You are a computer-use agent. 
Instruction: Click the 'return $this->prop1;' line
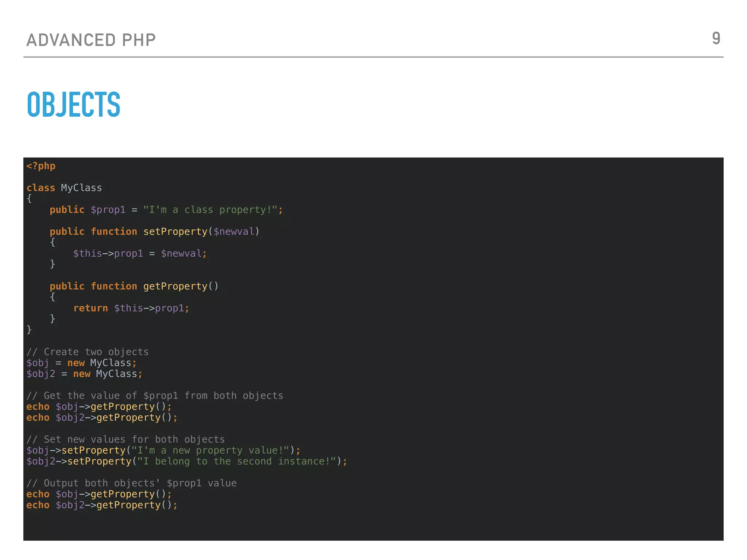click(131, 308)
